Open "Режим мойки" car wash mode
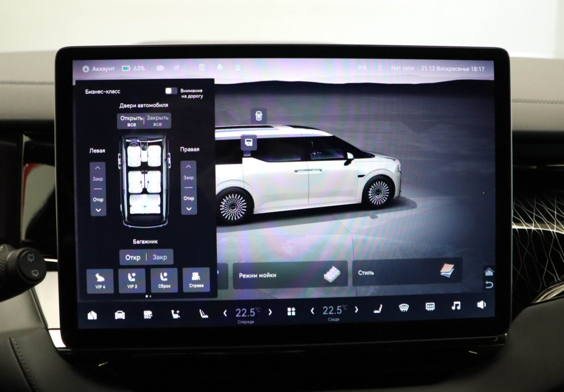564x392 pixels. click(x=290, y=275)
